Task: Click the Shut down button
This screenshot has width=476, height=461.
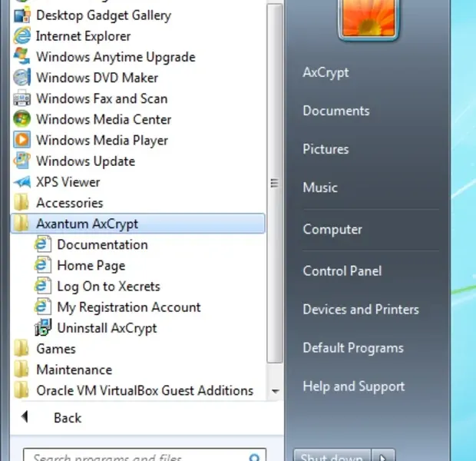Action: pos(332,456)
